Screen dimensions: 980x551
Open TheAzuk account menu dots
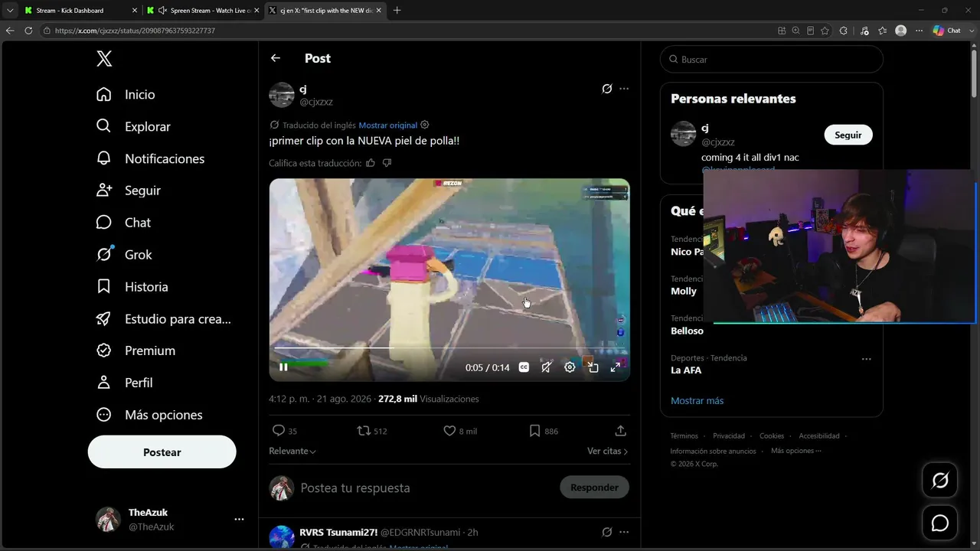click(239, 520)
